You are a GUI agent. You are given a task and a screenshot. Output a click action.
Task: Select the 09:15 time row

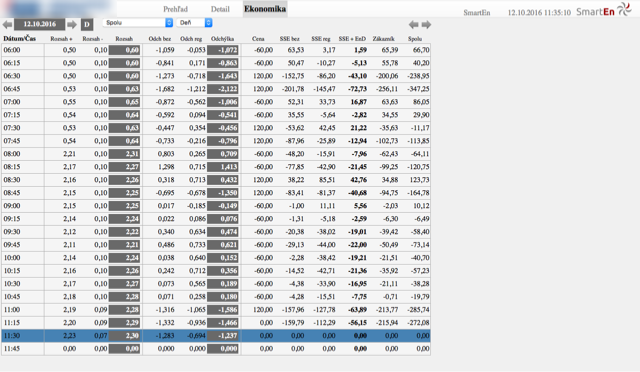pos(216,219)
